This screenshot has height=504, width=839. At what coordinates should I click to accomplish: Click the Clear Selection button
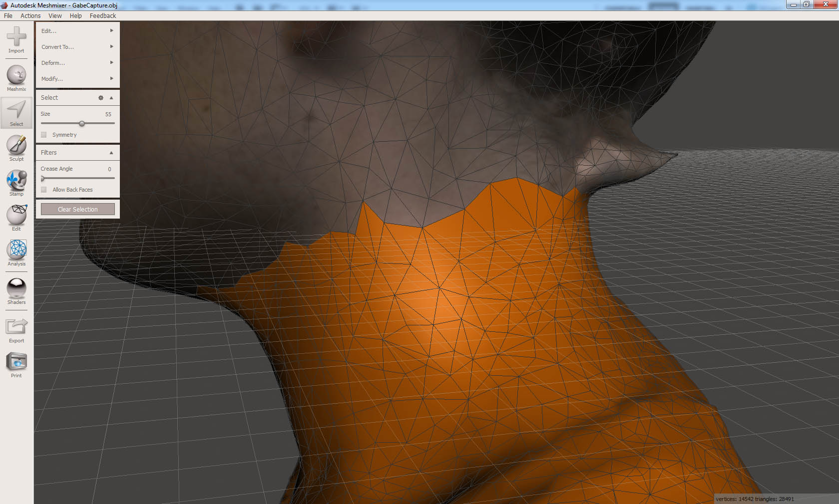(78, 209)
